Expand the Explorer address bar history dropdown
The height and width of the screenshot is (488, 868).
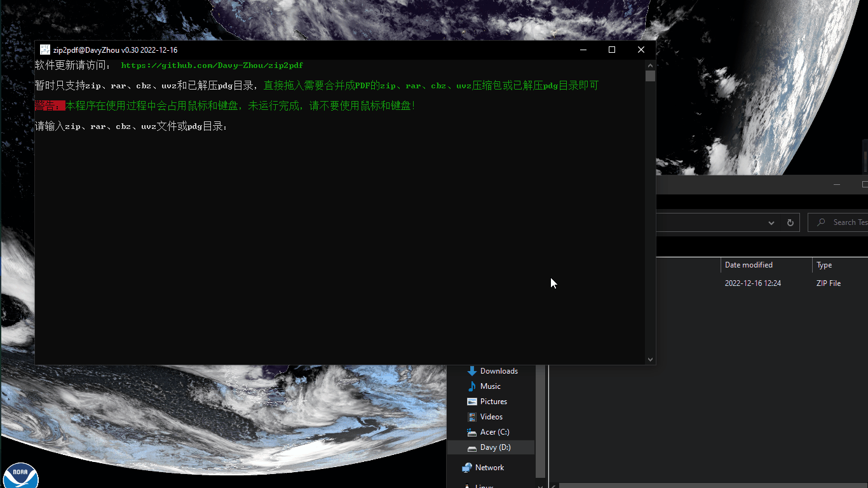(x=771, y=222)
